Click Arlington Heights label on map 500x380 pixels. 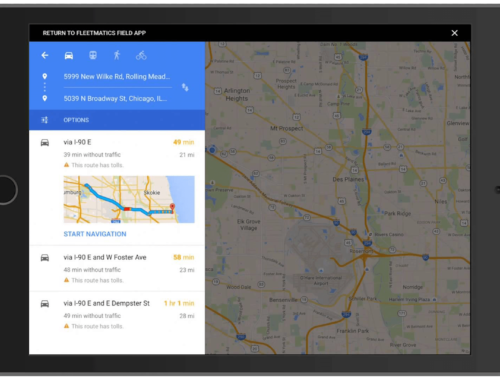click(237, 95)
